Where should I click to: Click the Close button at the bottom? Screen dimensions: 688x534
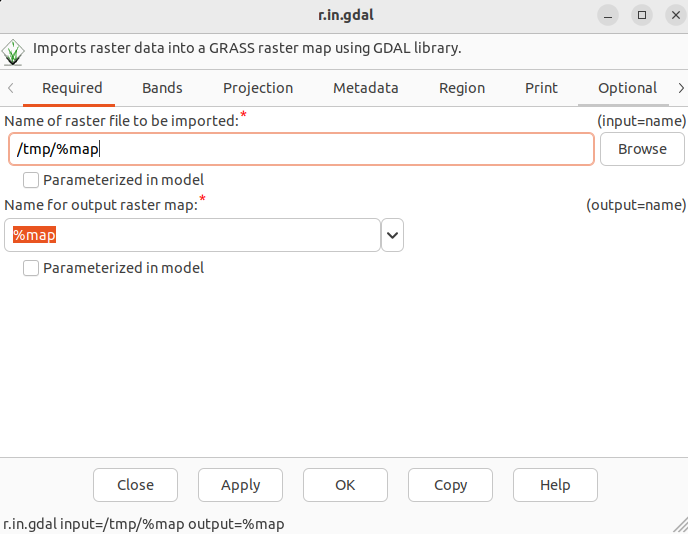tap(135, 485)
